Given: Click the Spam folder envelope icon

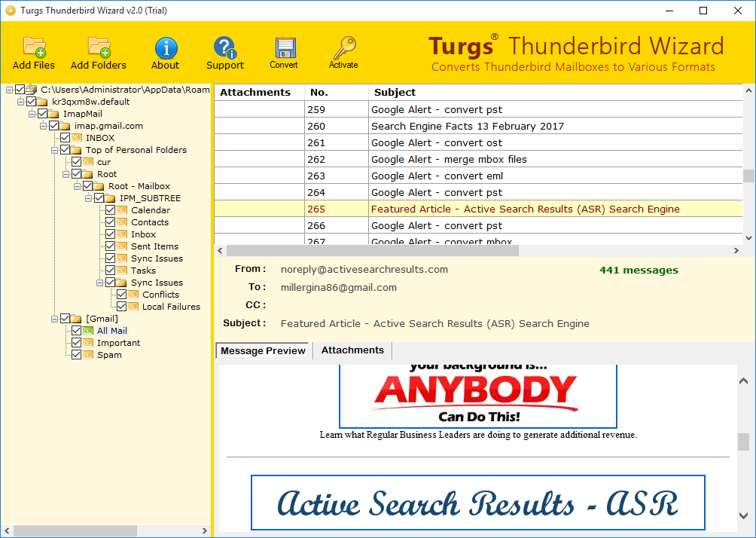Looking at the screenshot, I should tap(88, 355).
